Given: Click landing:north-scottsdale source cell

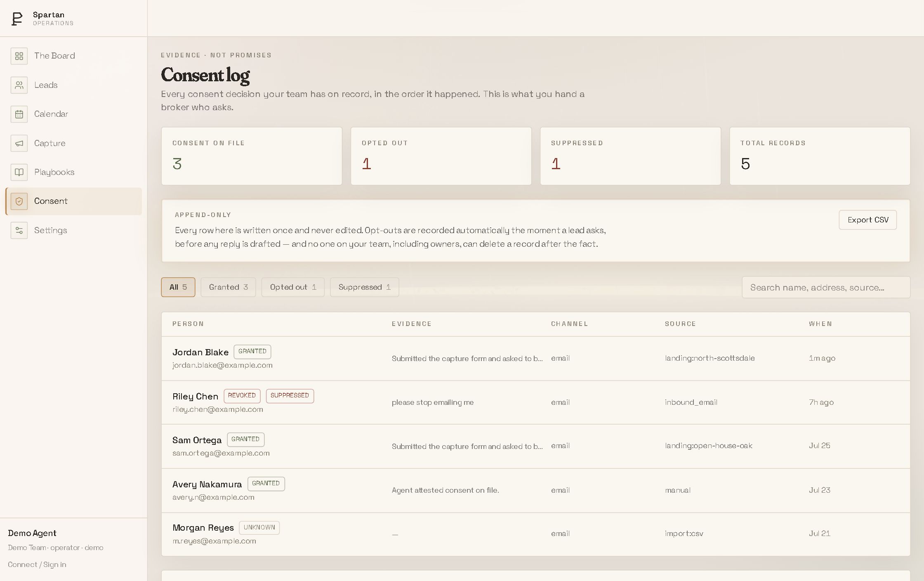Looking at the screenshot, I should (710, 358).
